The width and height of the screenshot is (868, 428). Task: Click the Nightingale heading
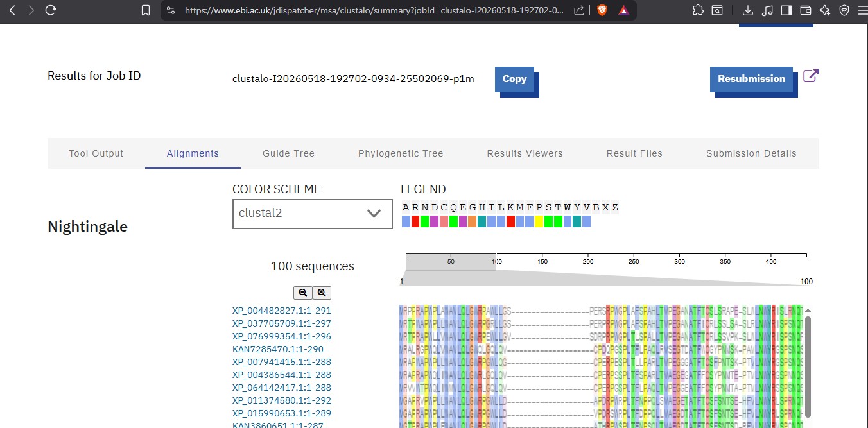click(87, 227)
